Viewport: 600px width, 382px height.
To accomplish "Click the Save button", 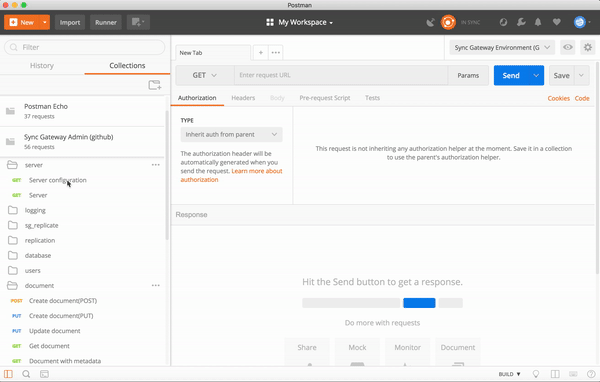I will click(561, 75).
